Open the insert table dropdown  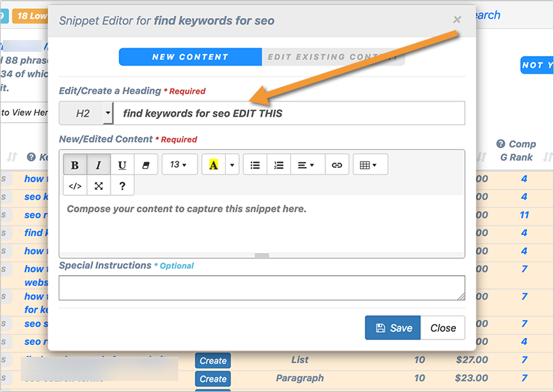[370, 165]
